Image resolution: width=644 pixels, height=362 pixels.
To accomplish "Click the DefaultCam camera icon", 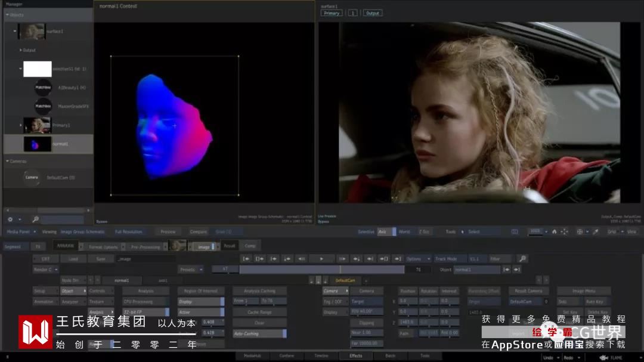I will [32, 178].
